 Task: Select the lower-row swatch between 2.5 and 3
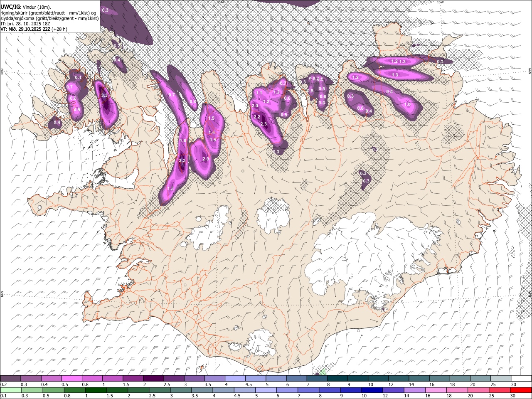160,390
